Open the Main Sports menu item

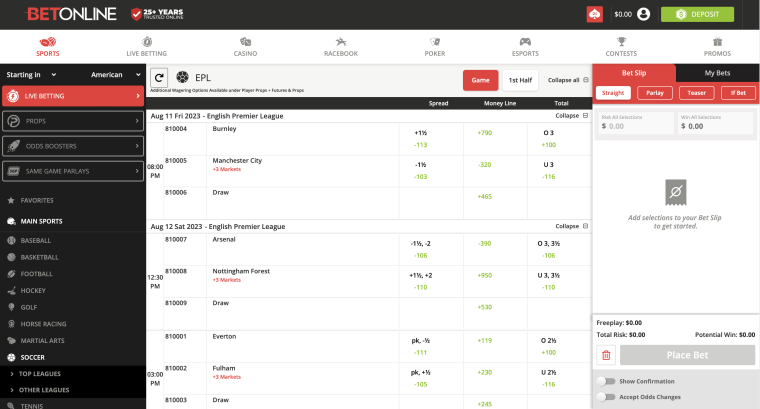[x=41, y=221]
